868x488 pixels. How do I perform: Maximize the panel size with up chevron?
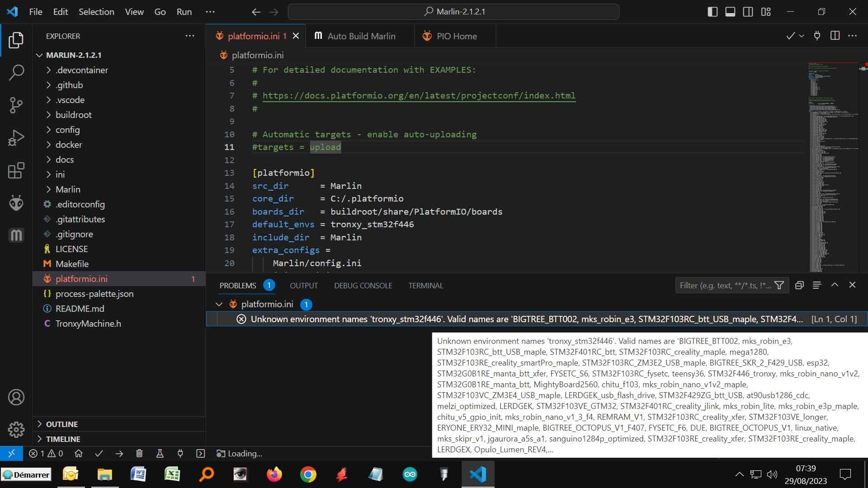click(x=835, y=285)
